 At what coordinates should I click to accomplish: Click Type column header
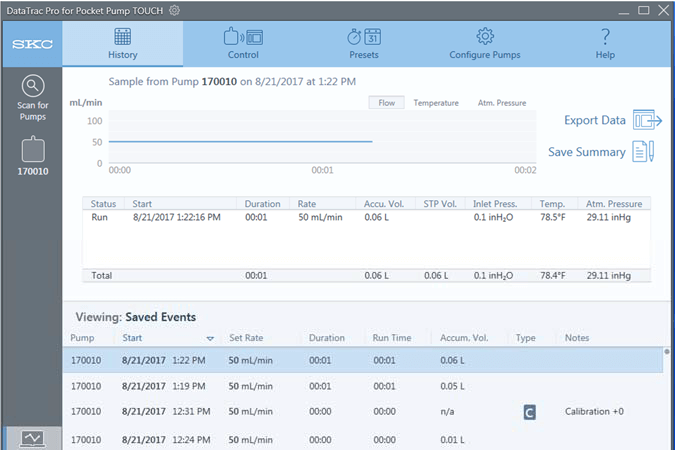pos(526,338)
